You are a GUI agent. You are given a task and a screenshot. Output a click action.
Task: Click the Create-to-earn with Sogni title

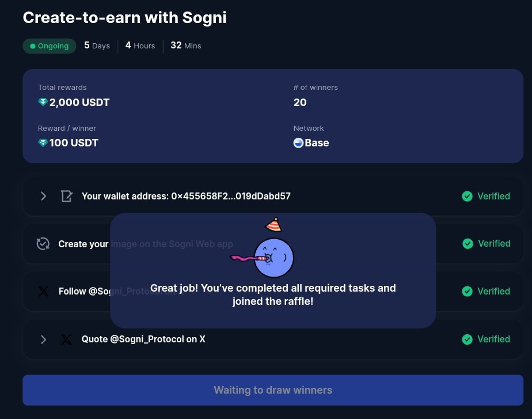pyautogui.click(x=124, y=18)
